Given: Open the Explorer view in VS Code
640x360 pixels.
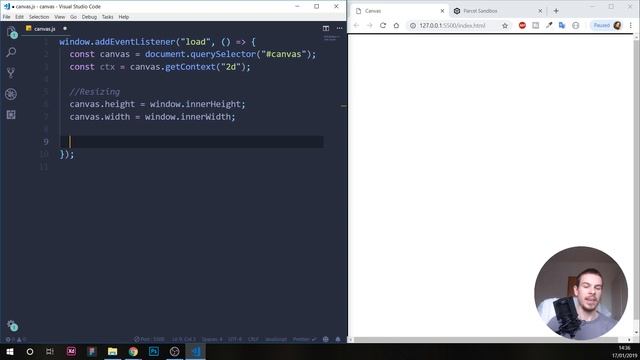Looking at the screenshot, I should click(11, 32).
